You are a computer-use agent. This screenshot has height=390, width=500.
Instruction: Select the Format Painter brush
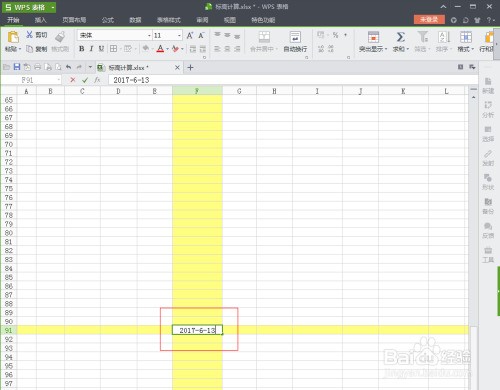[x=60, y=37]
